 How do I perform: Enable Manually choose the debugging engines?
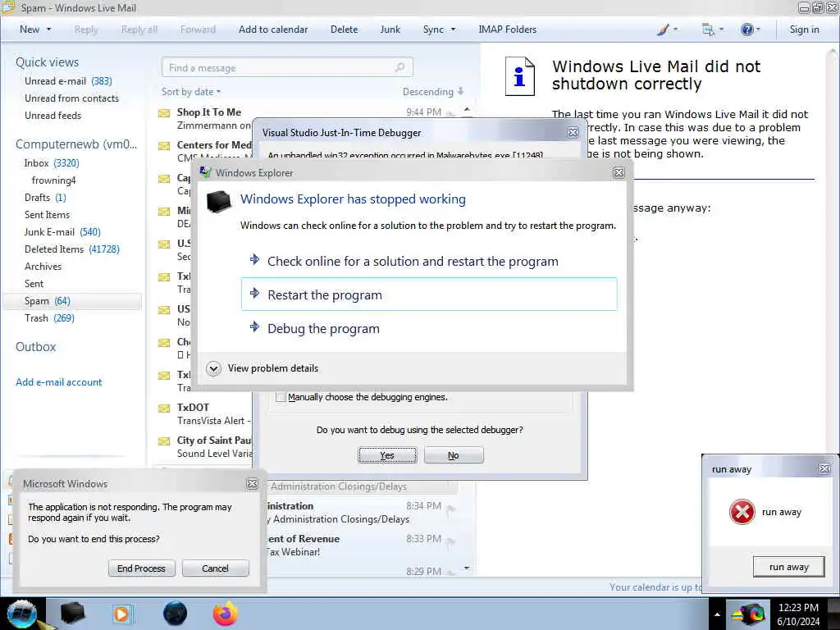tap(281, 397)
